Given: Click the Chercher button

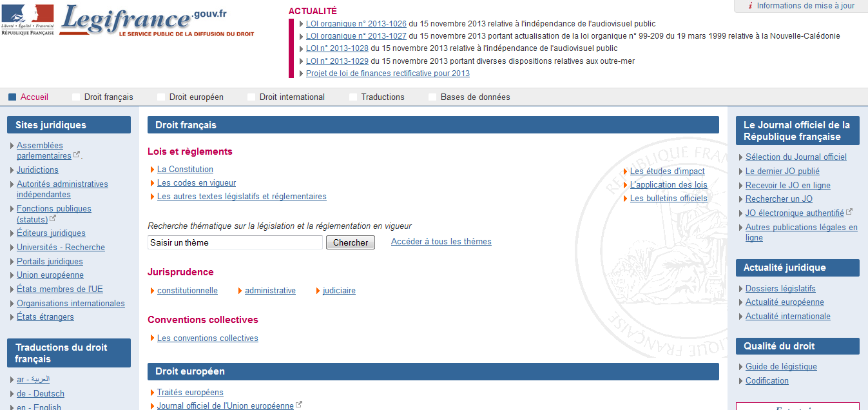Looking at the screenshot, I should coord(351,242).
